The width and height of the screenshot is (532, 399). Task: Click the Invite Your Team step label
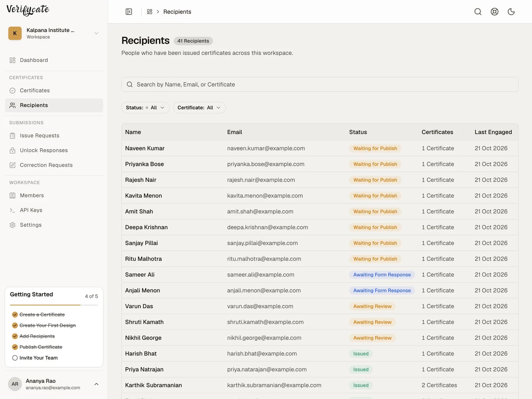point(39,358)
